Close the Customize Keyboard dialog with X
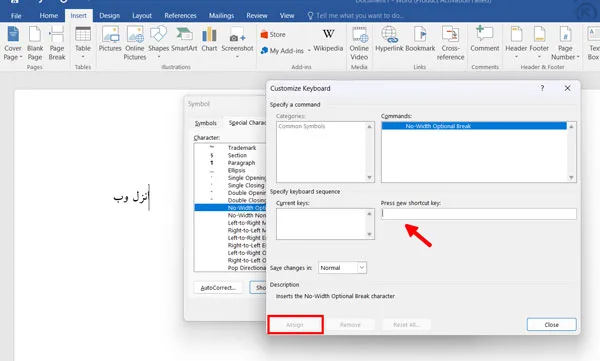This screenshot has height=361, width=600. tap(567, 88)
